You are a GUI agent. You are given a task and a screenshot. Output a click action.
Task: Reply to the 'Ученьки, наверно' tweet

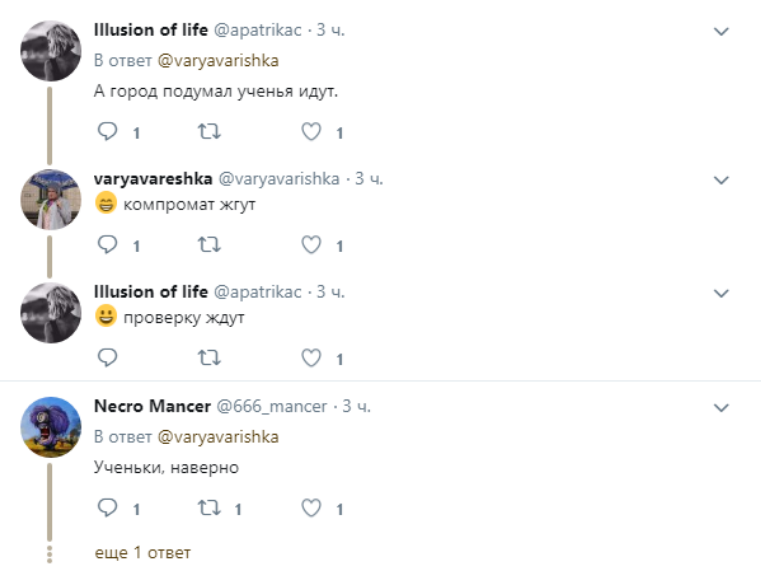[108, 509]
